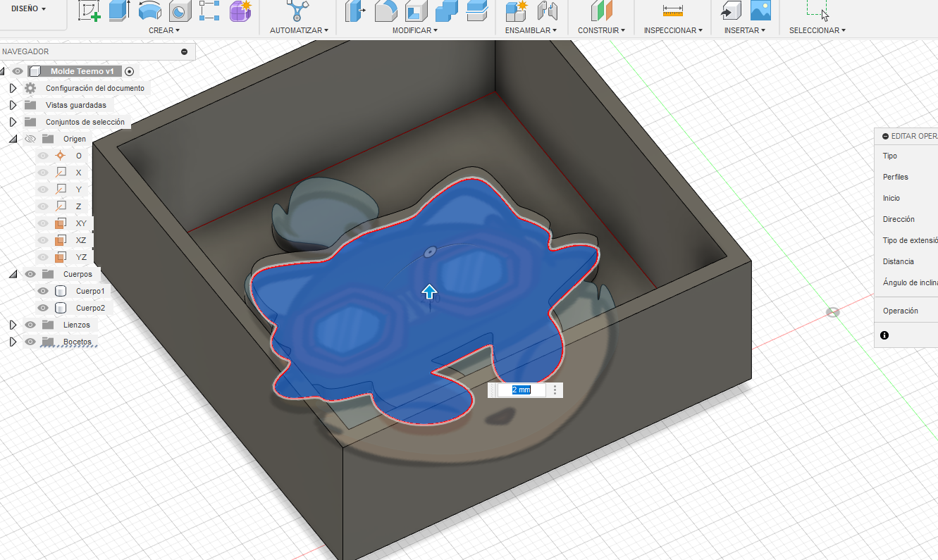Expand the Lienzos node
Image resolution: width=938 pixels, height=560 pixels.
click(13, 325)
